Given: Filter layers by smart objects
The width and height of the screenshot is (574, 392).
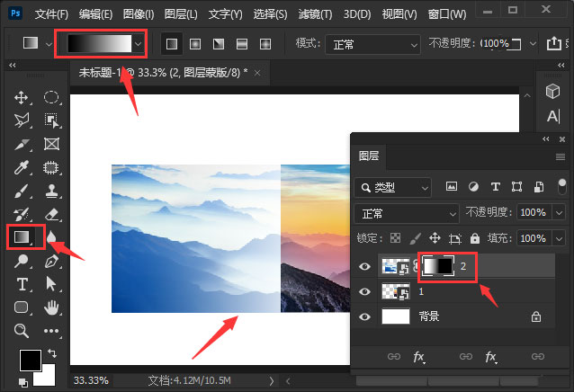Looking at the screenshot, I should pyautogui.click(x=539, y=187).
